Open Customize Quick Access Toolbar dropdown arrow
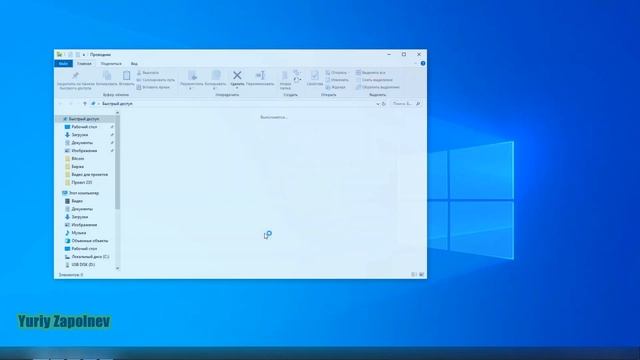The width and height of the screenshot is (640, 360). (x=84, y=55)
